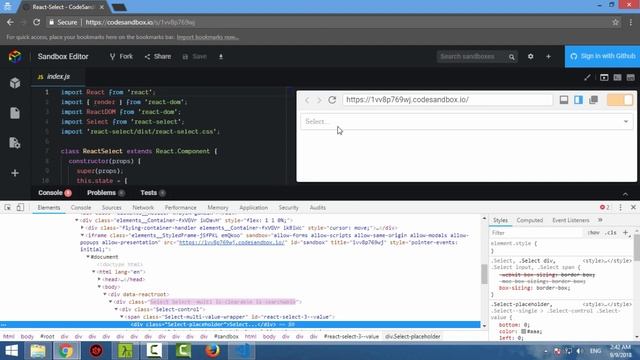
Task: Open the Share menu
Action: point(158,56)
